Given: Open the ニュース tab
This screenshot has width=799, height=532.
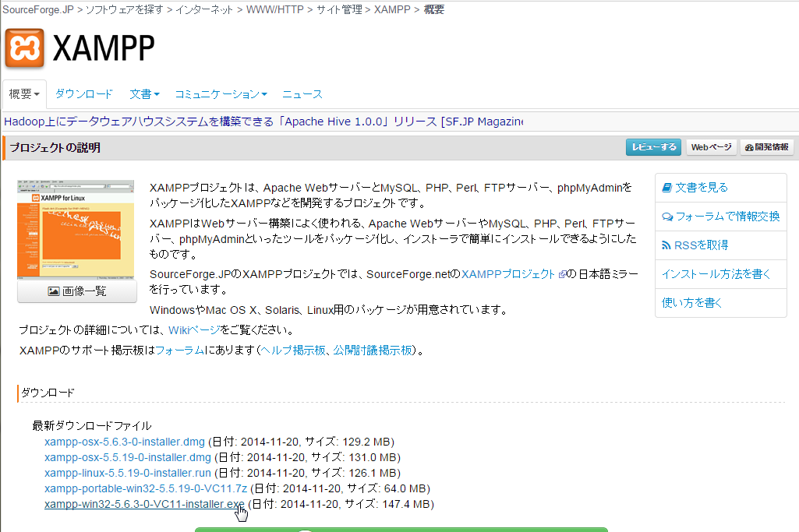Looking at the screenshot, I should click(302, 94).
